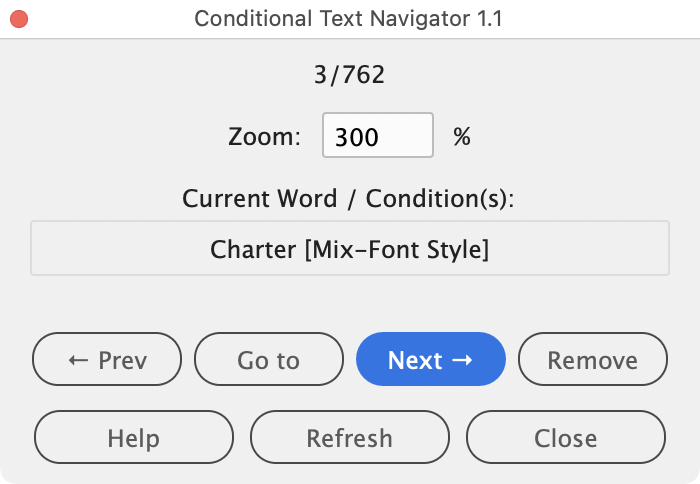The height and width of the screenshot is (484, 700).
Task: Advance to the next match using the right-arrow button
Action: pyautogui.click(x=430, y=360)
